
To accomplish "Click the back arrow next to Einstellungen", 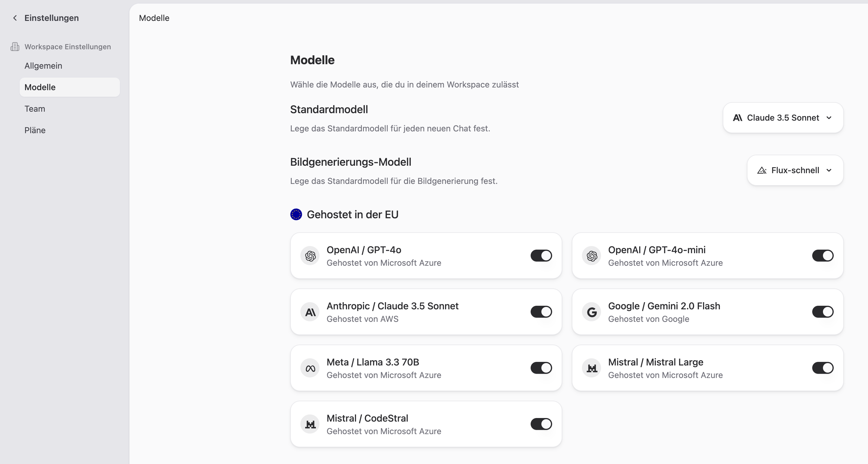I will [x=15, y=18].
